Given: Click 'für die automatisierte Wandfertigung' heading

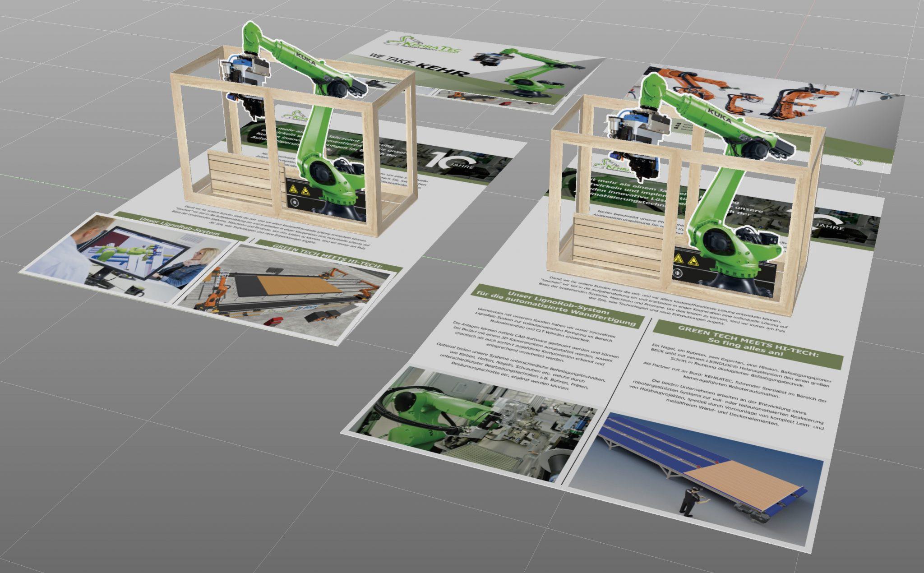Looking at the screenshot, I should coord(557,309).
